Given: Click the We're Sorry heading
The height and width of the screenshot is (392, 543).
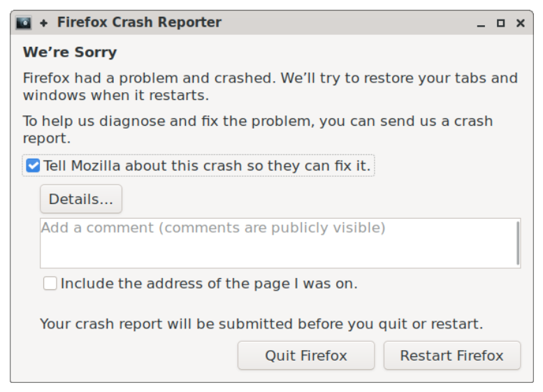Looking at the screenshot, I should point(70,52).
